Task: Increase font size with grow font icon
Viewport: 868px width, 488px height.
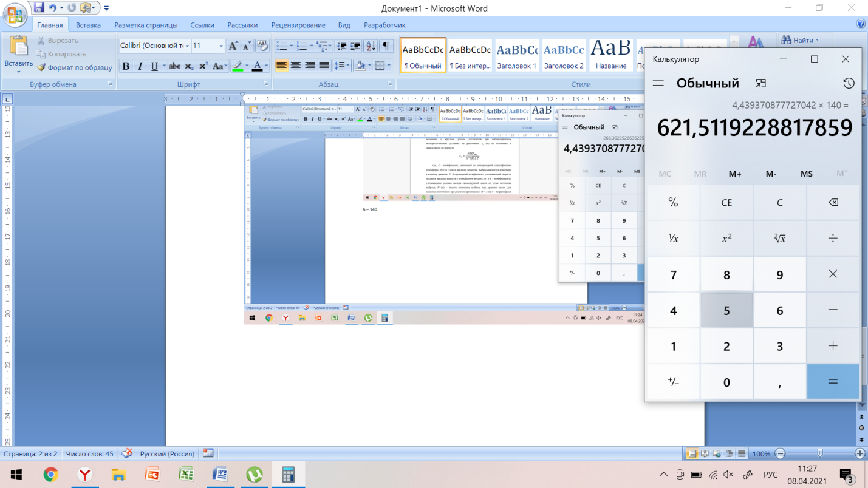Action: pos(233,46)
